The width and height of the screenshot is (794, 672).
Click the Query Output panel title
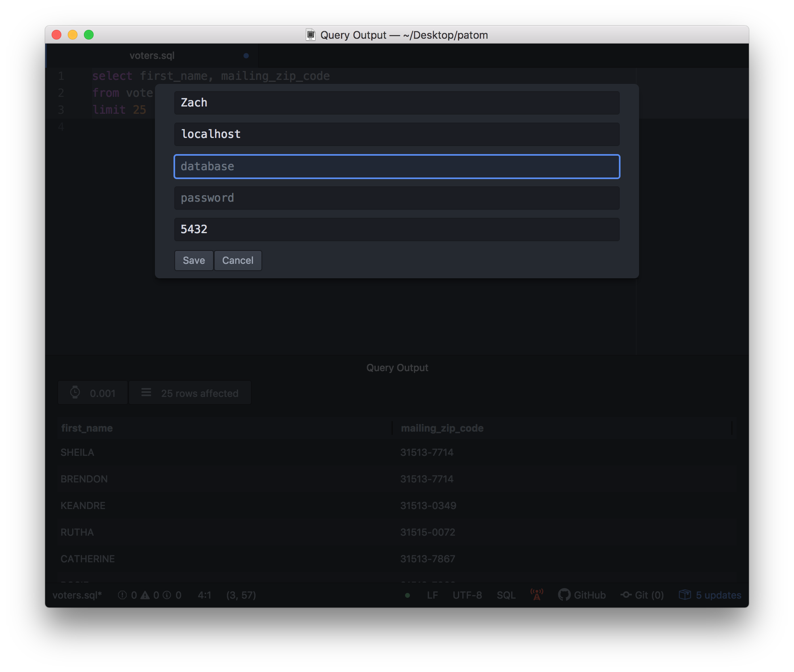[x=397, y=367]
